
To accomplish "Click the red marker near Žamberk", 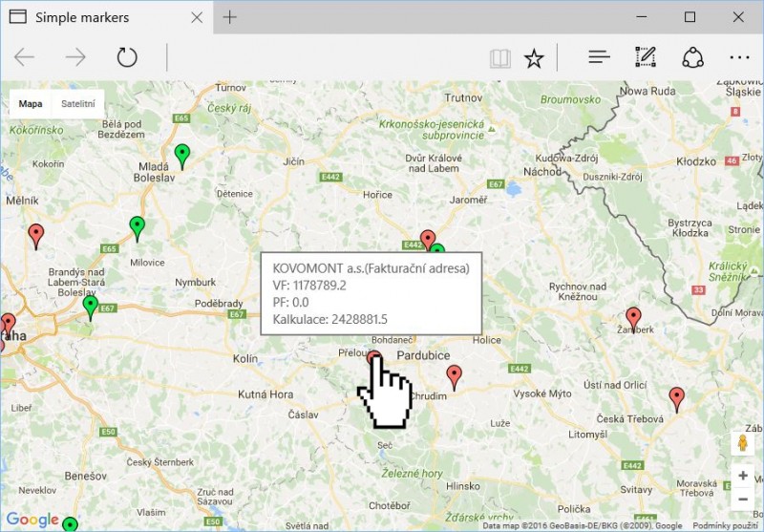I will [633, 318].
